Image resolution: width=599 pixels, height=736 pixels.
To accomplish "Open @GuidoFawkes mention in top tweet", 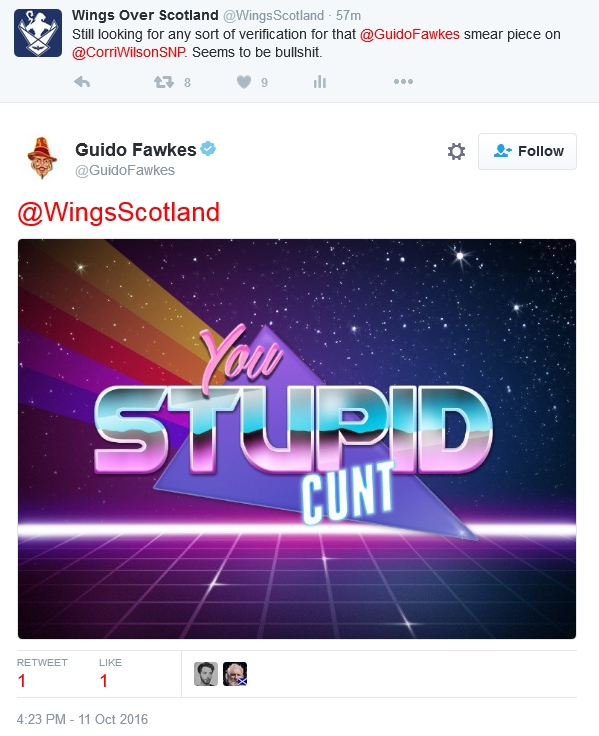I will tap(409, 34).
